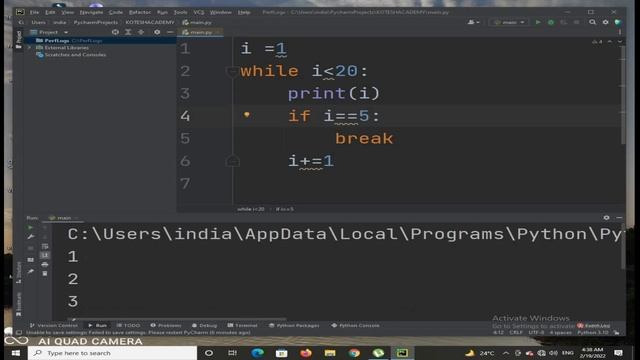Run the main configuration with green play icon
Screen dimensions: 640x360
(538, 22)
